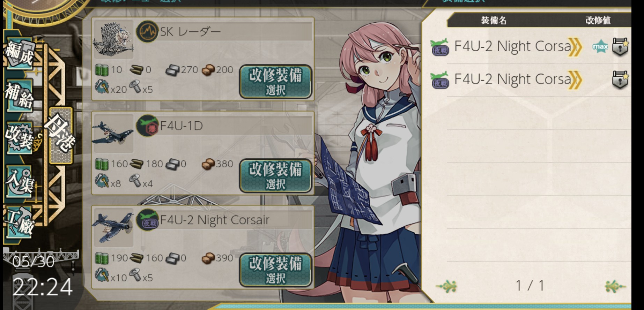Go to previous equipment list page
This screenshot has height=310, width=644.
446,286
